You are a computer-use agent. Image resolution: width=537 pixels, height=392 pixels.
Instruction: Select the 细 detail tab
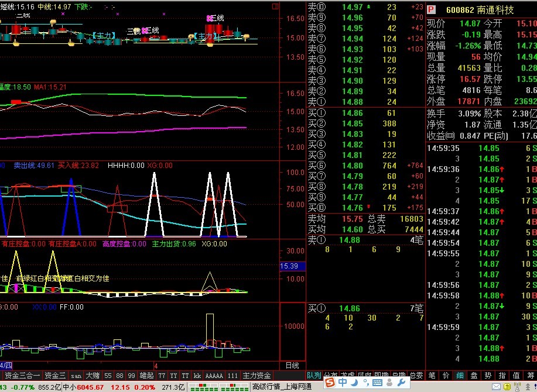[x=460, y=376]
